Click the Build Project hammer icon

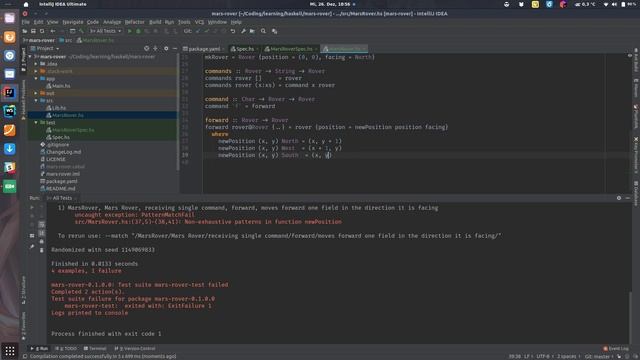(81, 31)
